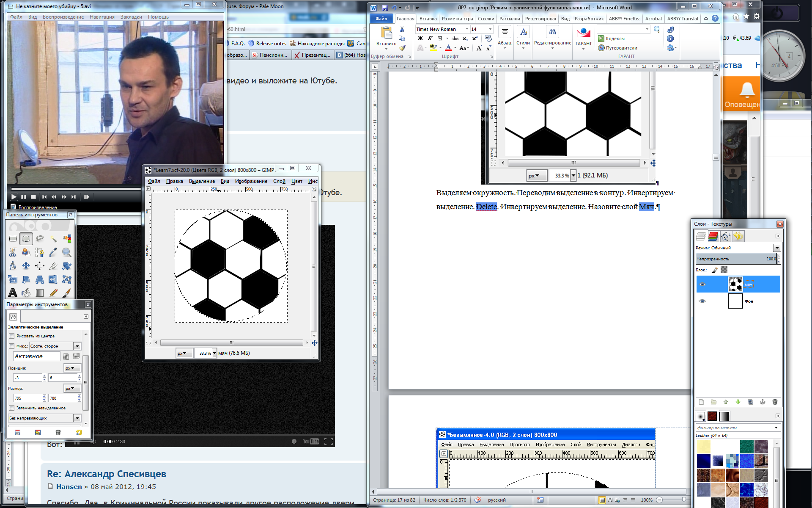
Task: Delete layer using trash icon in Layers panel
Action: (775, 402)
